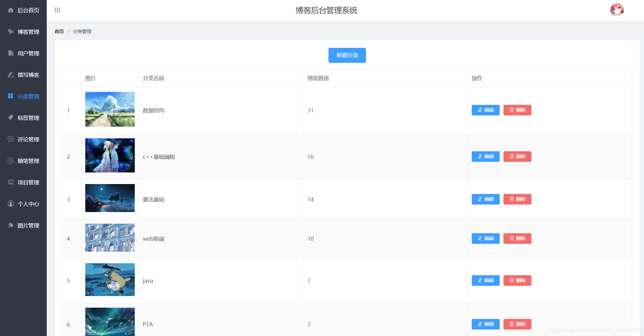Click the puzzle icon for 图片管理
Viewport: 644px width, 336px height.
click(11, 225)
